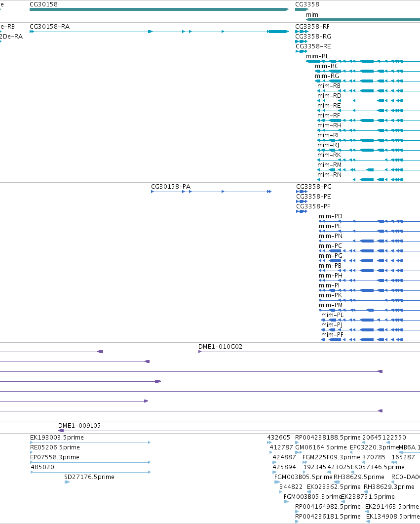Click the CG30158 gene label

pyautogui.click(x=43, y=4)
